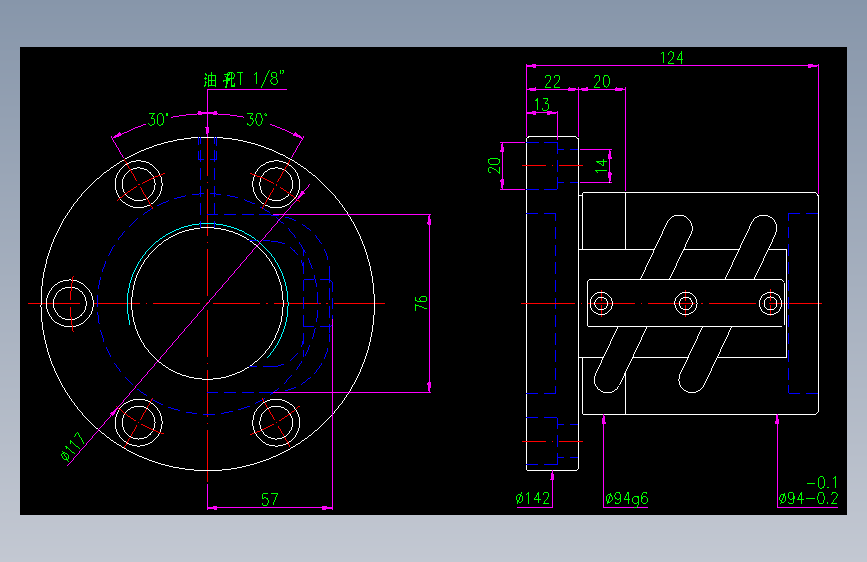Select the oil hole PT 1/8" annotation

(x=244, y=80)
